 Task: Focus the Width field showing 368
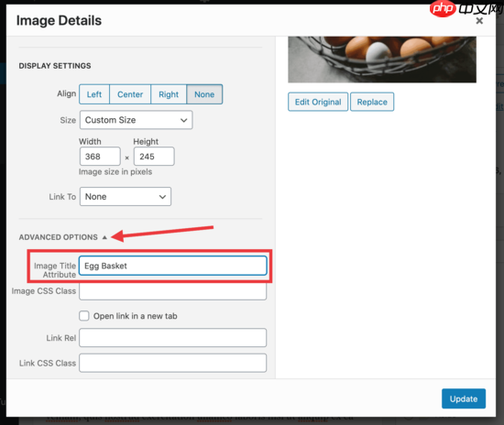(x=100, y=157)
